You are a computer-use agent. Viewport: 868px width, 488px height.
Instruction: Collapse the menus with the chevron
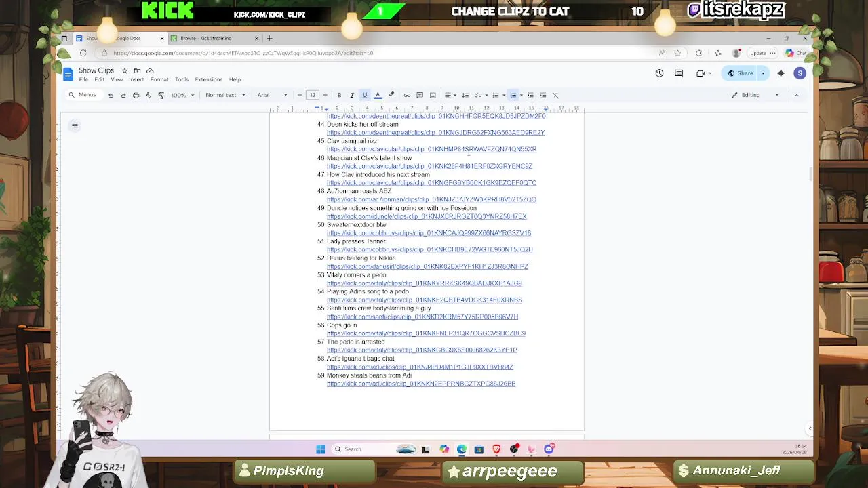click(x=796, y=95)
